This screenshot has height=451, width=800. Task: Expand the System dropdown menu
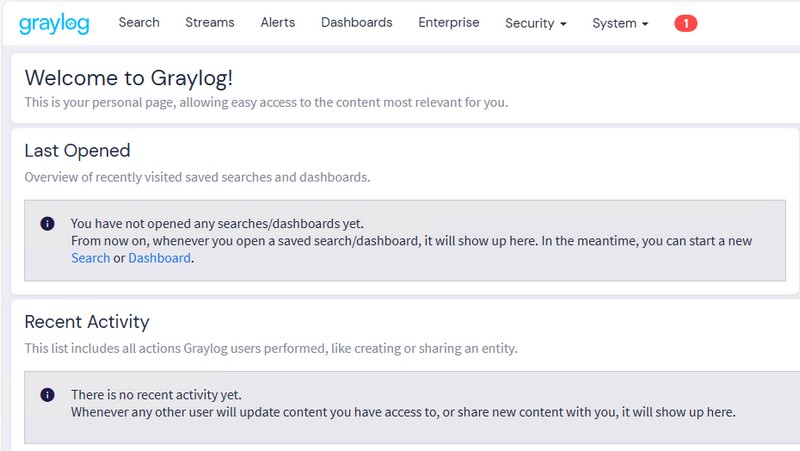point(620,23)
